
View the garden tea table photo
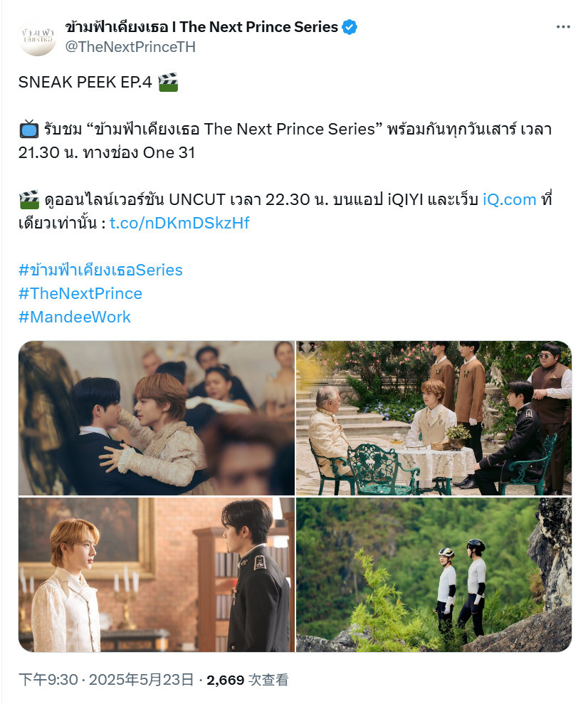point(434,418)
